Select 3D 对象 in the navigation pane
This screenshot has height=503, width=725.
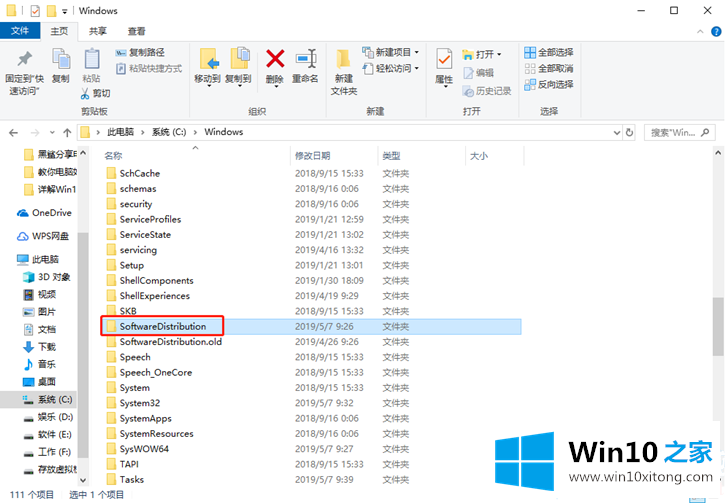[x=47, y=277]
